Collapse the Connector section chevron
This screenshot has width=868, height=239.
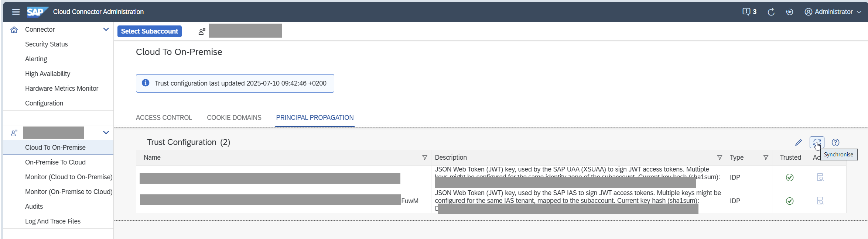point(106,30)
